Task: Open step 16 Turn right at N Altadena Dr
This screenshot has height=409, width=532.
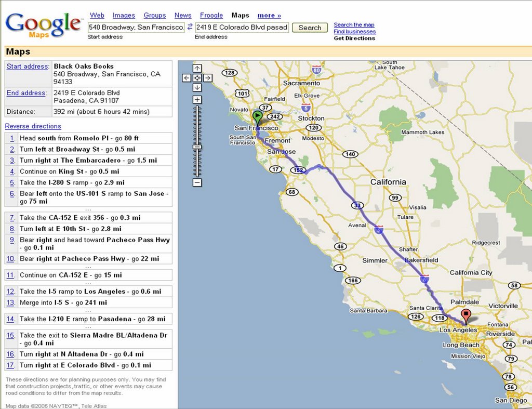Action: pos(88,354)
